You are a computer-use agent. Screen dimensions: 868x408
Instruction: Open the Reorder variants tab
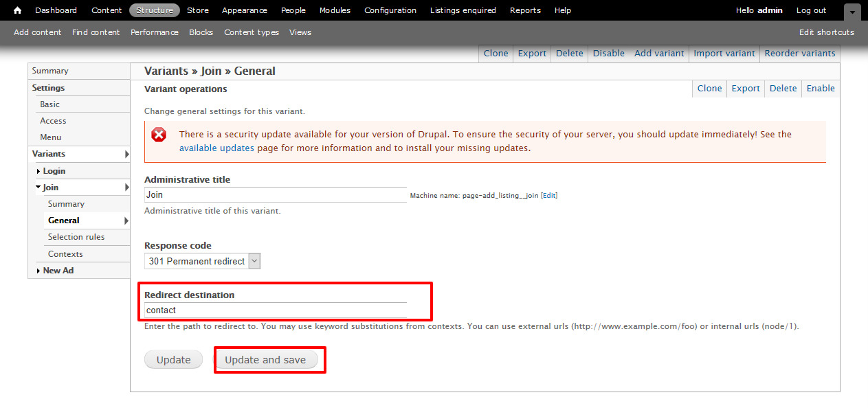799,54
